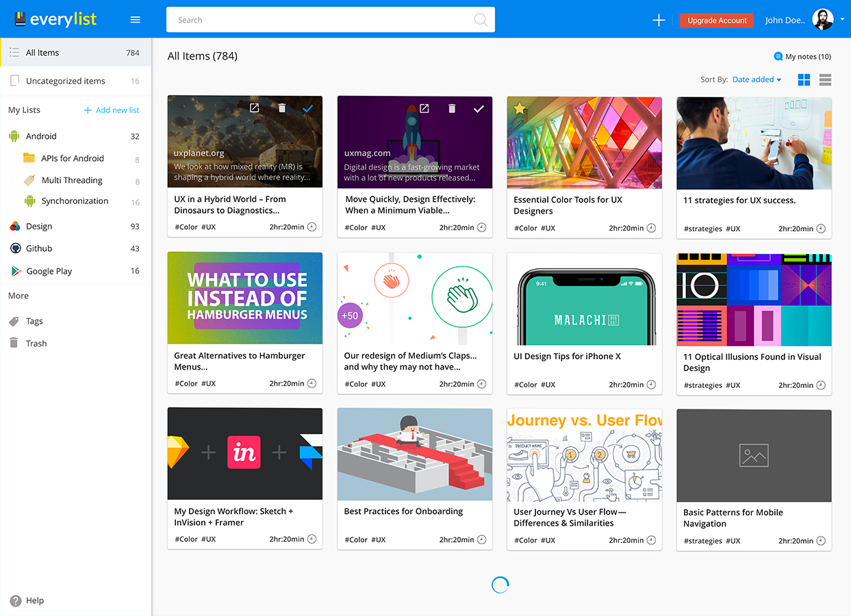Toggle checkmark on uxmag.com card
The image size is (851, 616).
[x=479, y=108]
